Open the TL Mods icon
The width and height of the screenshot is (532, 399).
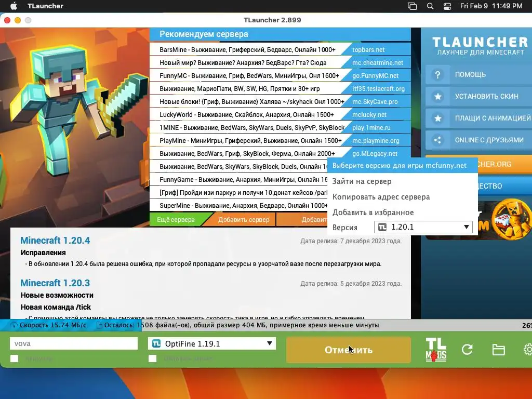(436, 350)
